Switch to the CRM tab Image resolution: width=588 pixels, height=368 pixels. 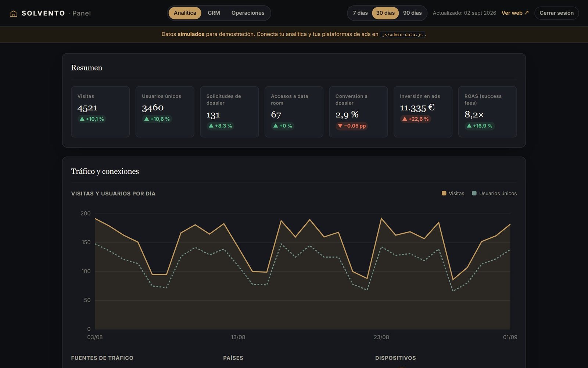(214, 13)
